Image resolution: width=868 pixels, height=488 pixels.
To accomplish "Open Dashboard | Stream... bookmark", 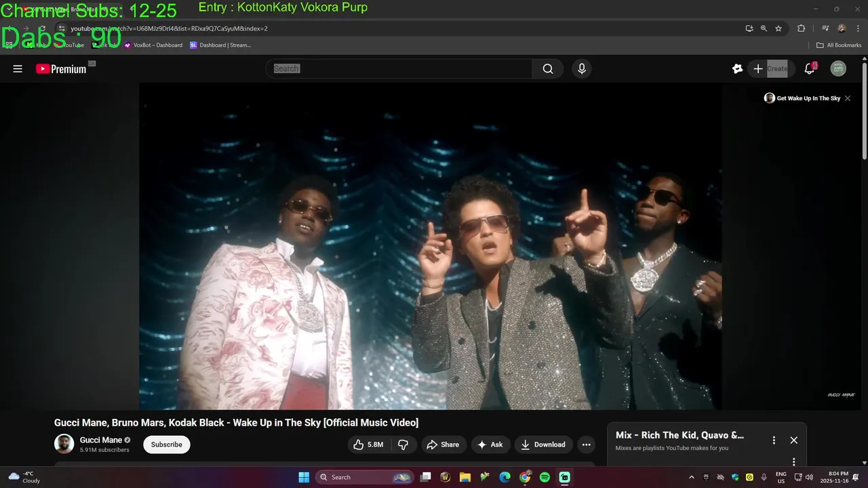I will point(220,45).
